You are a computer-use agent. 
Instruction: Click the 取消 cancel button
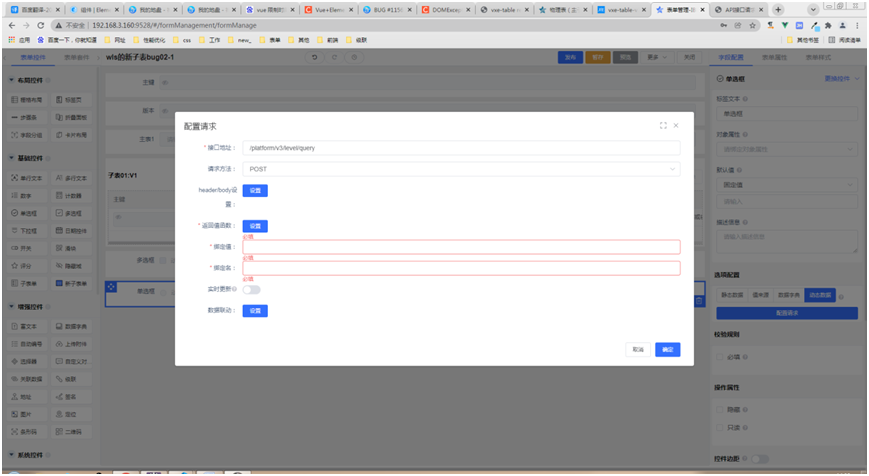click(x=637, y=350)
